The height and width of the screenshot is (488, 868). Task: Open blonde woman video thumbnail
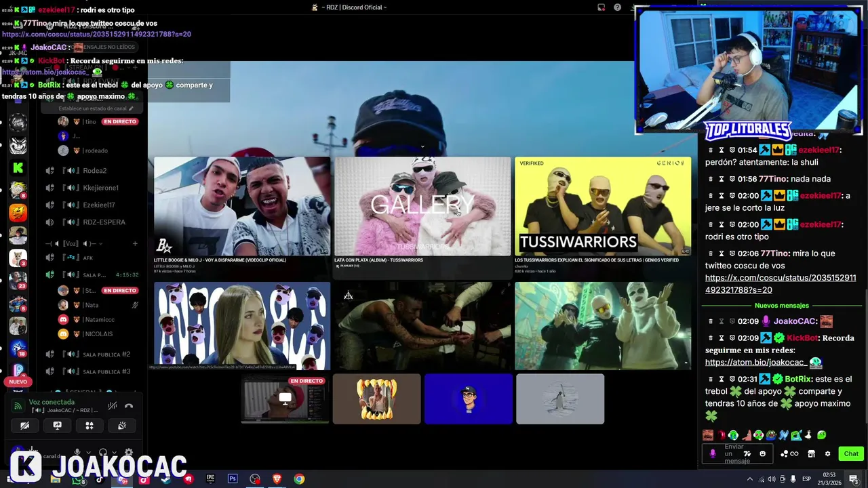point(242,326)
